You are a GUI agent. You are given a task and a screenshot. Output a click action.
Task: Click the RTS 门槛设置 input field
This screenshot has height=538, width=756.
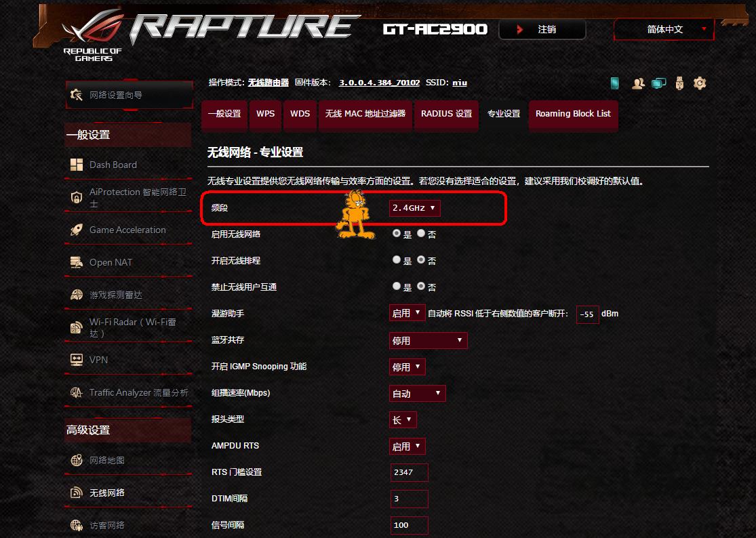[x=409, y=472]
